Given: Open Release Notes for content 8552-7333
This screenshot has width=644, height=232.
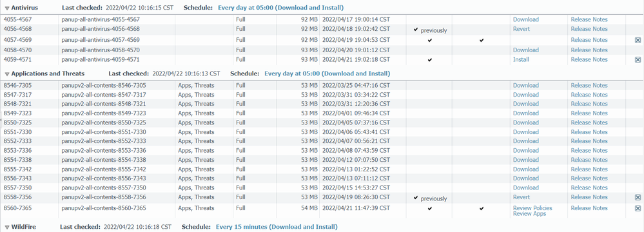Looking at the screenshot, I should [589, 141].
